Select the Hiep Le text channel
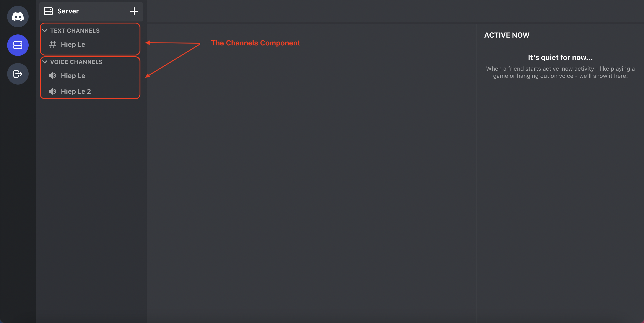The image size is (644, 323). point(73,44)
